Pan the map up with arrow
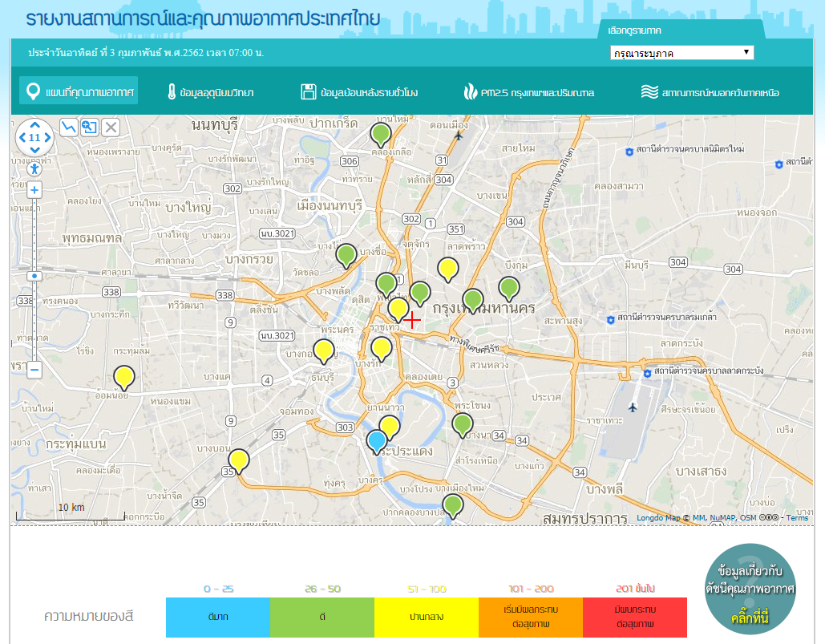Screen dimensions: 825x644 click(34, 125)
